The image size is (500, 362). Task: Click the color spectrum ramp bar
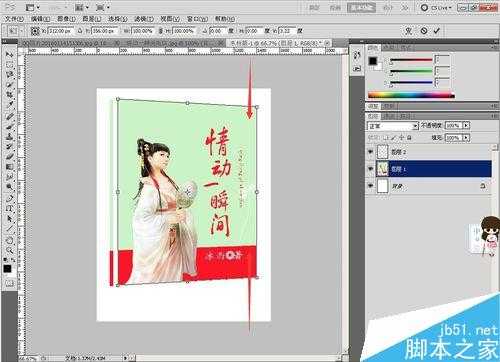tap(411, 95)
